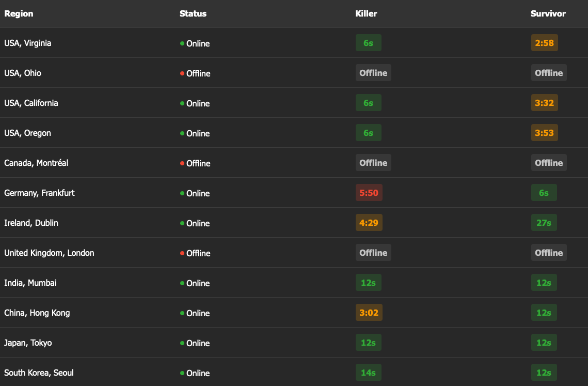Click the 4:29 Killer badge for Ireland, Dublin
Screen dimensions: 588x386
tap(369, 223)
